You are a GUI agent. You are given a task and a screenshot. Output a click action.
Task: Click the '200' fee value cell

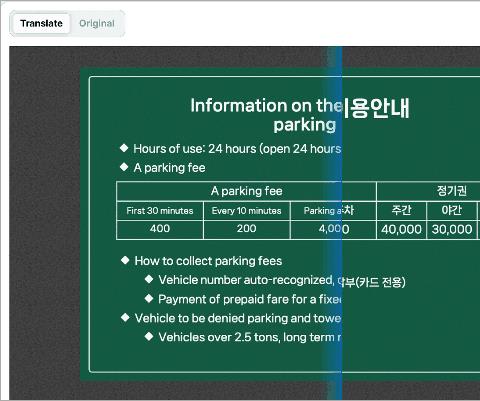tap(247, 229)
